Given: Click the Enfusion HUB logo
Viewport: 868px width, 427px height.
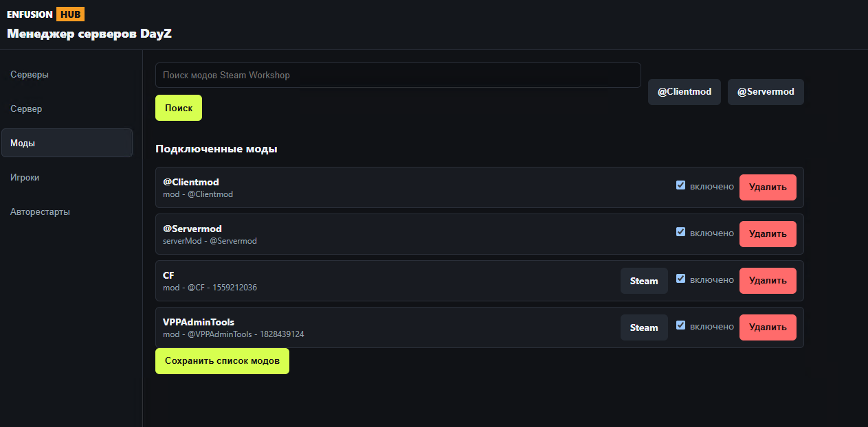Looking at the screenshot, I should 45,14.
